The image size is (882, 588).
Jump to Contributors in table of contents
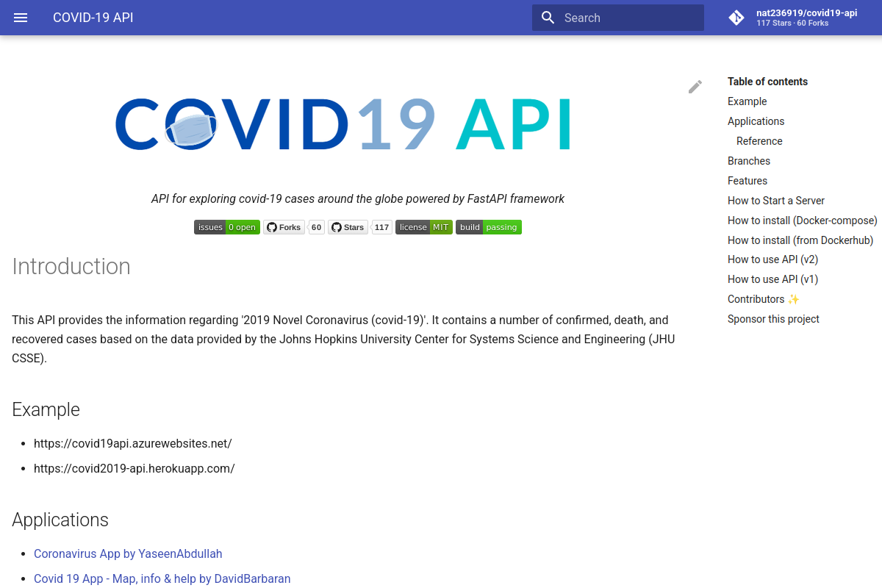pyautogui.click(x=764, y=299)
